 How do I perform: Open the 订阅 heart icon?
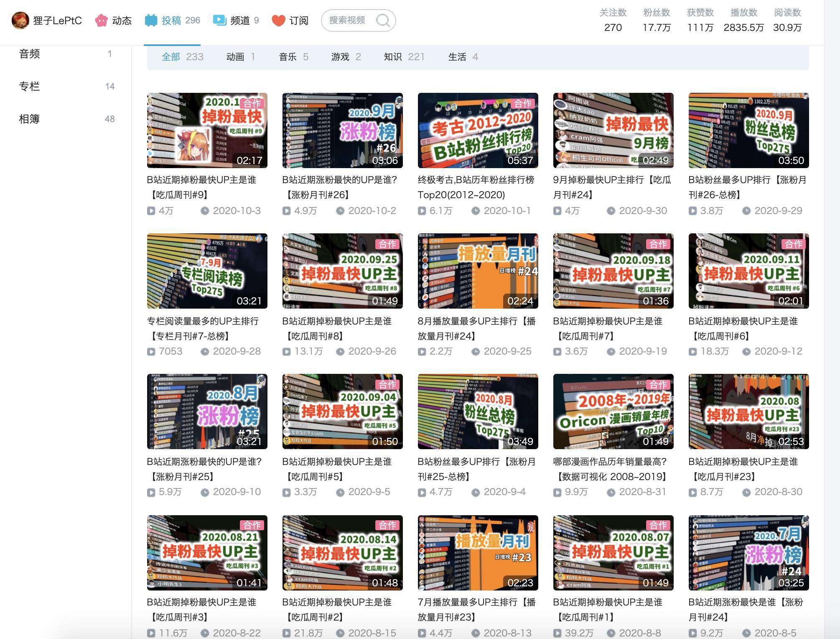[x=278, y=20]
